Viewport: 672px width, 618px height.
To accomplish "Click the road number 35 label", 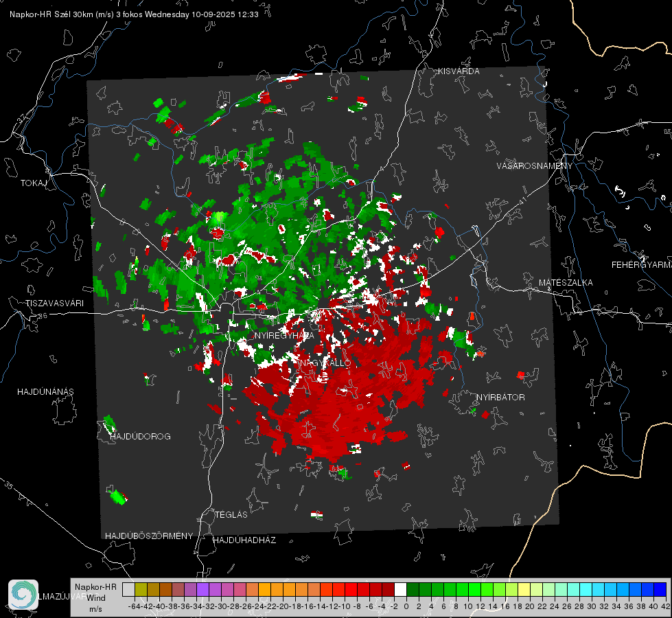I will point(8,485).
